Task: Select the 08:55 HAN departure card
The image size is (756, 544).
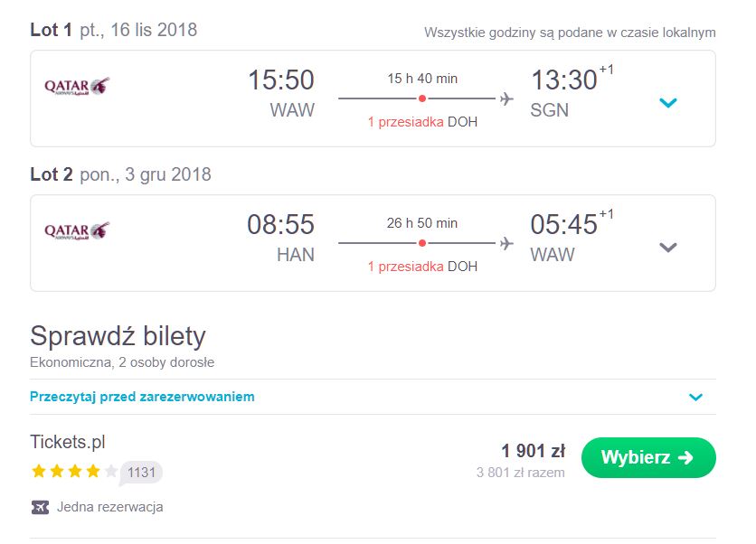Action: 373,243
